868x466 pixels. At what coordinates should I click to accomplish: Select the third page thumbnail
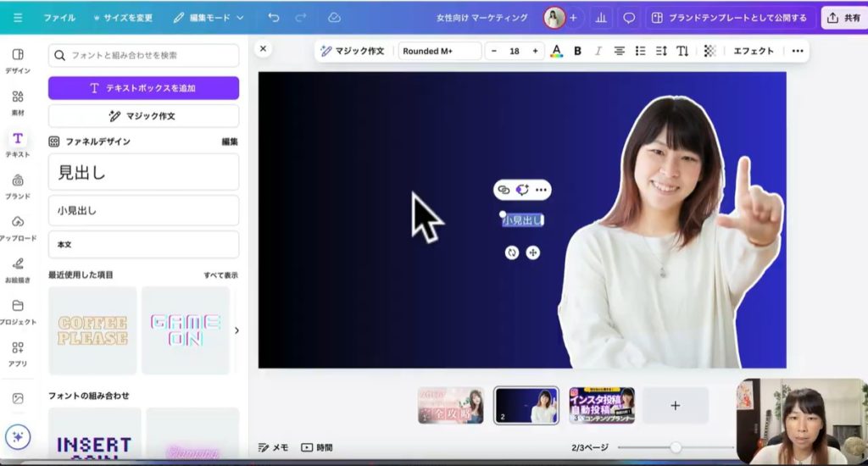[x=602, y=405]
